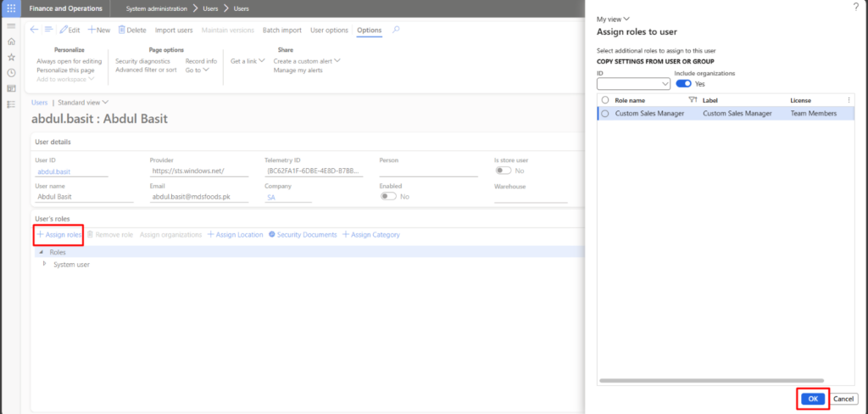Click the horizontal scrollbar in roles grid
The height and width of the screenshot is (414, 868).
(711, 381)
